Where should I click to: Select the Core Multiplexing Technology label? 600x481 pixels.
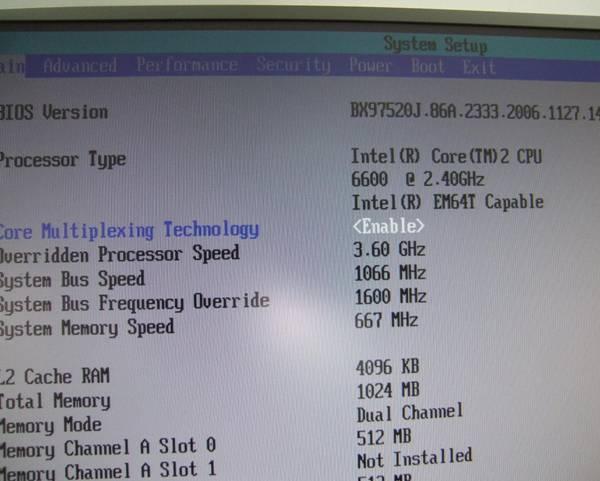click(x=129, y=230)
